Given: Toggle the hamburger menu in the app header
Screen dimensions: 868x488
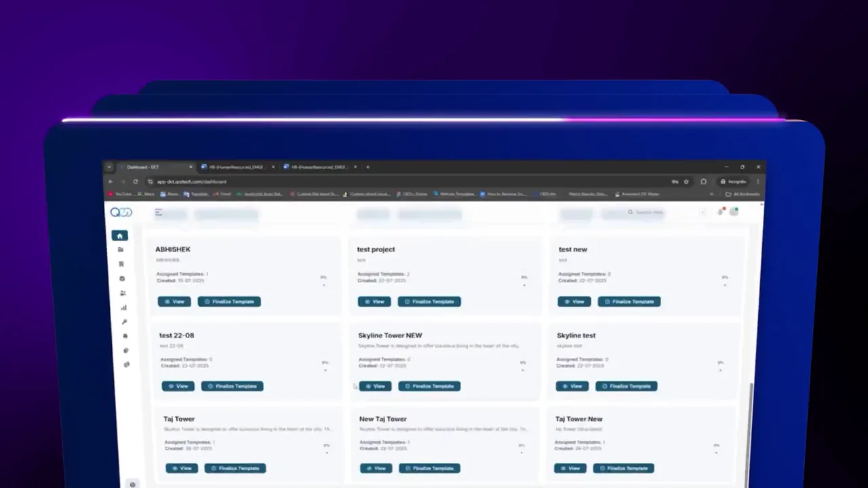Looking at the screenshot, I should point(158,212).
